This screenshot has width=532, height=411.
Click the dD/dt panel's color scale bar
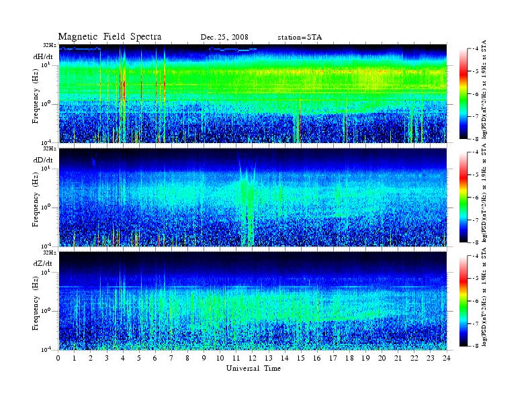(463, 197)
